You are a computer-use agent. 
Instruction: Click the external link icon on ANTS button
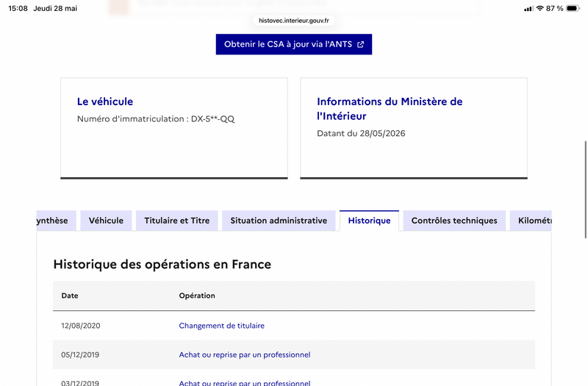(x=360, y=45)
